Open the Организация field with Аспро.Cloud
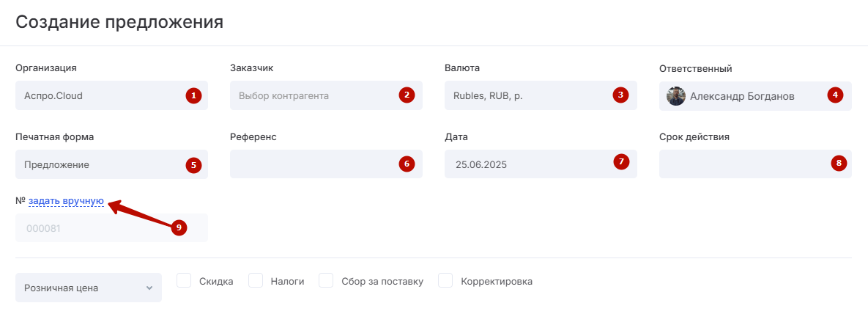The width and height of the screenshot is (868, 314). pos(103,95)
